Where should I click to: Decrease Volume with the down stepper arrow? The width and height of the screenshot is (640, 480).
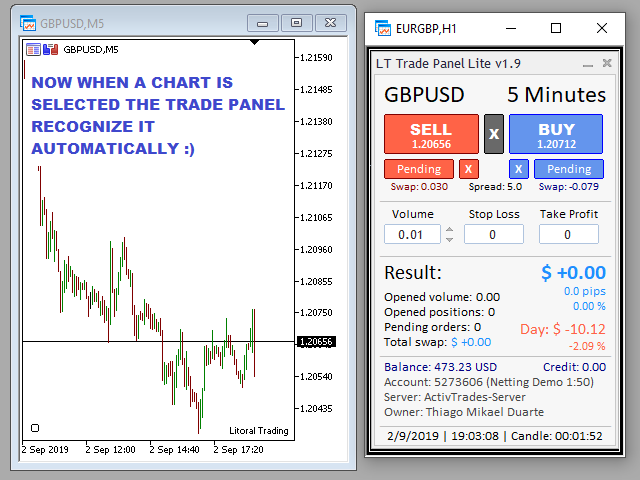tap(449, 239)
